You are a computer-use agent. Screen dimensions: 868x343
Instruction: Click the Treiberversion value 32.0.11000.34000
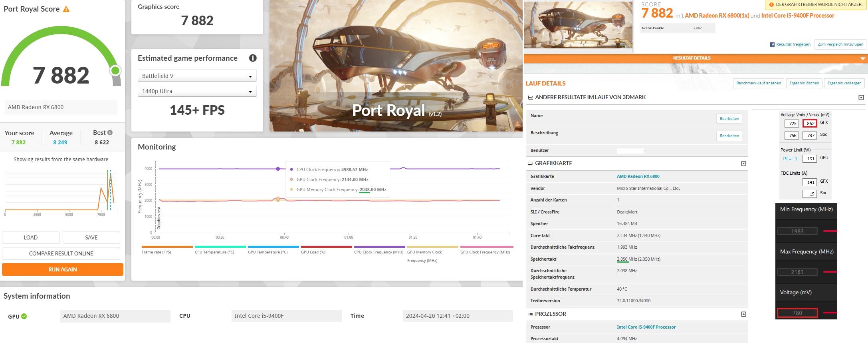(x=634, y=301)
